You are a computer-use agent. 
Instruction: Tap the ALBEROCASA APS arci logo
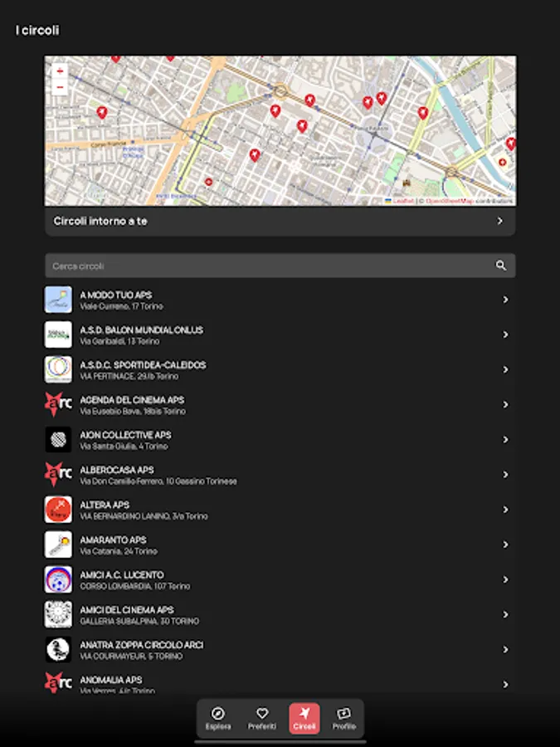58,475
